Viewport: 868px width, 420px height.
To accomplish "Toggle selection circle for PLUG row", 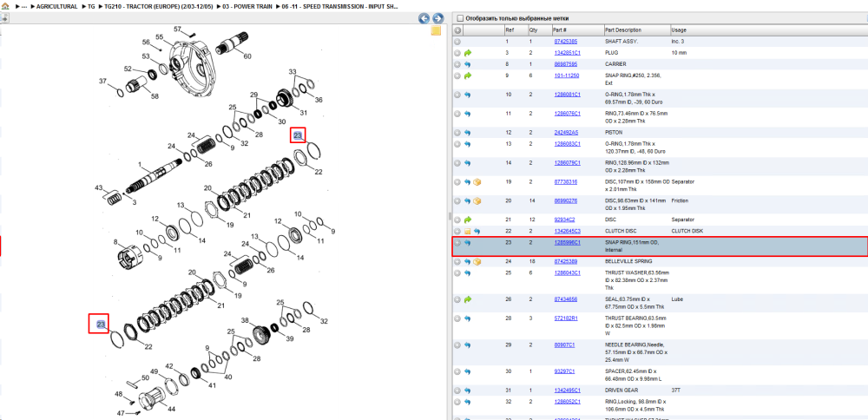I will tap(457, 53).
